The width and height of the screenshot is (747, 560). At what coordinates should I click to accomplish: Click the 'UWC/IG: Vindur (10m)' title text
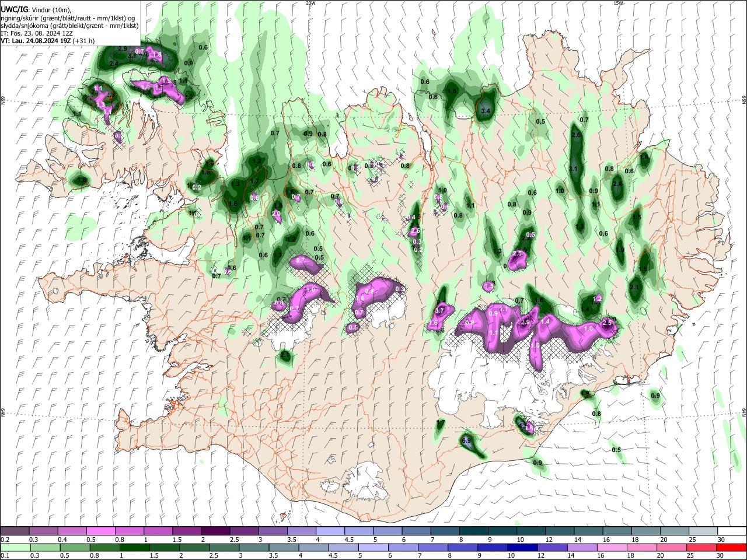(36, 9)
